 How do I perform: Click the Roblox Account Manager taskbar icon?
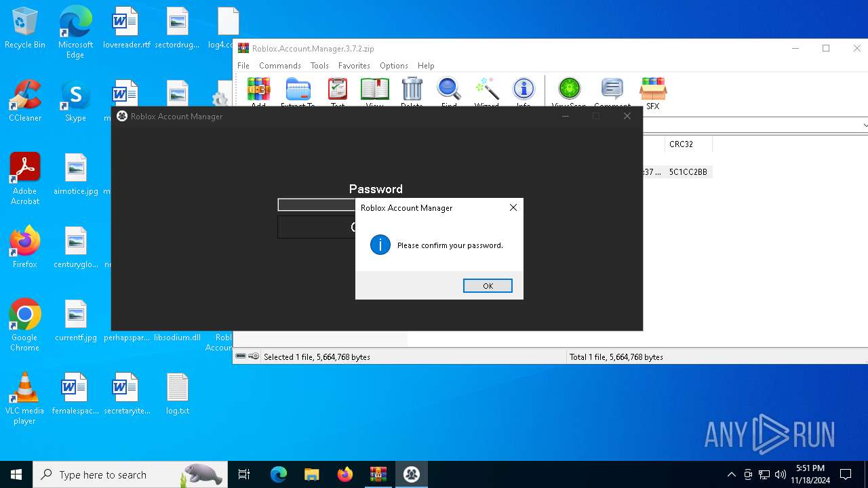[412, 474]
